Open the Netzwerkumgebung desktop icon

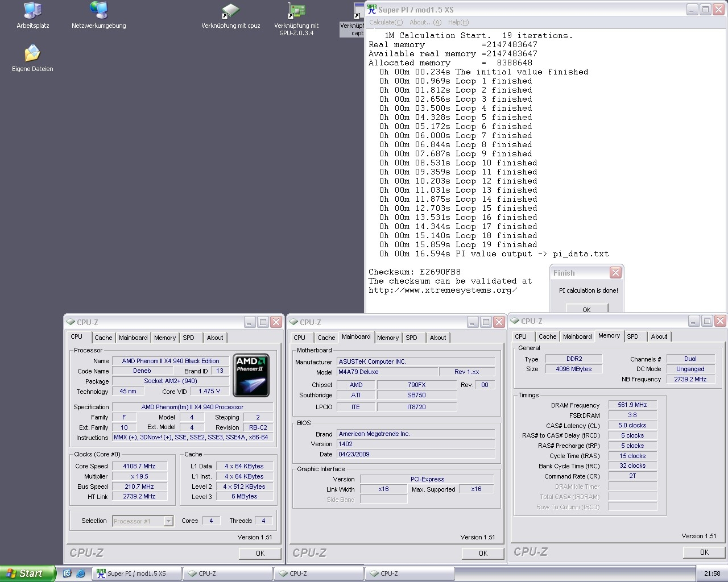click(x=99, y=15)
